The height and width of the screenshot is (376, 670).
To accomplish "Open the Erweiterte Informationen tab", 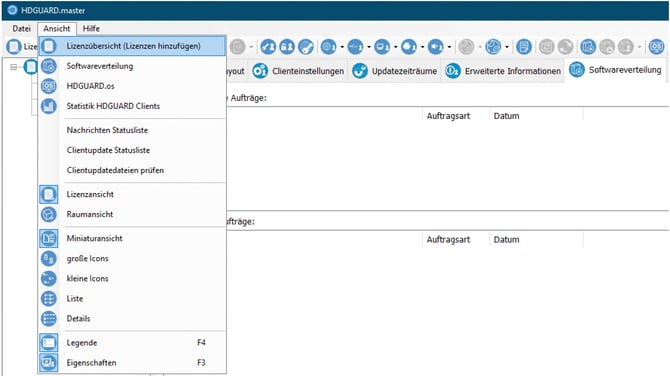I will click(503, 71).
